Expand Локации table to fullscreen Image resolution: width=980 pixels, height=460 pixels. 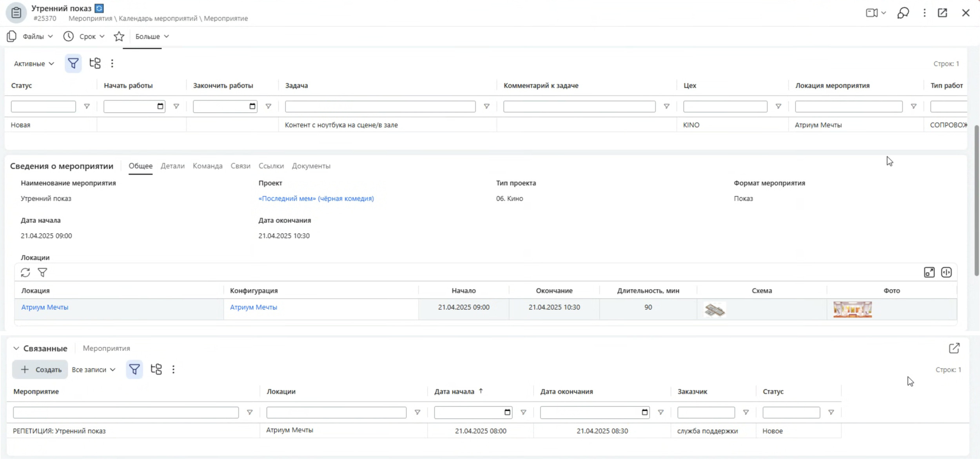(x=929, y=273)
